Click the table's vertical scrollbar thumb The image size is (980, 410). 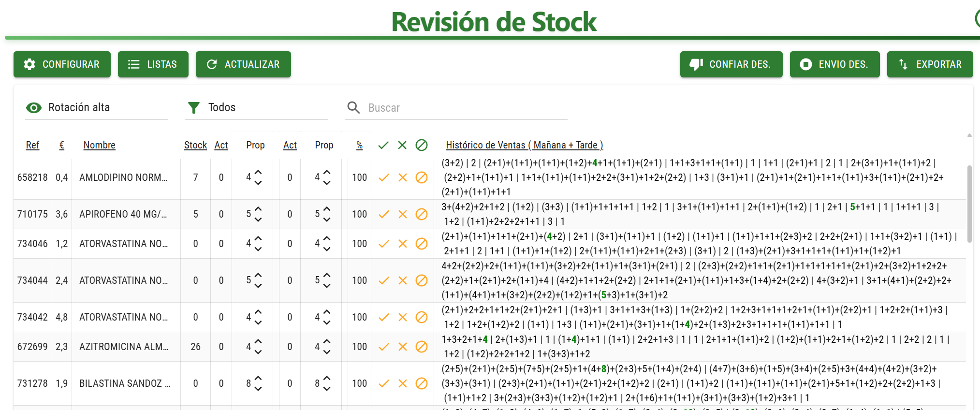[969, 204]
